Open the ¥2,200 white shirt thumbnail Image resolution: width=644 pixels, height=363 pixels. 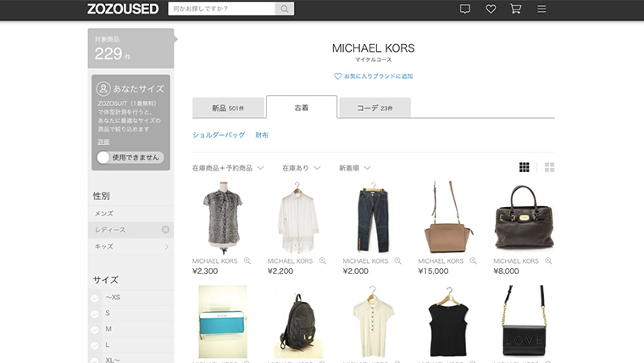pyautogui.click(x=297, y=218)
